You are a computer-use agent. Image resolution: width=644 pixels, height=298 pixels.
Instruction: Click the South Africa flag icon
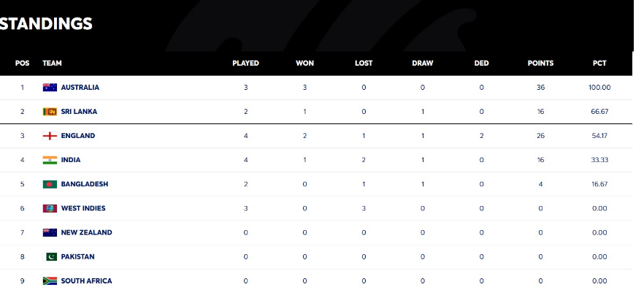tap(50, 281)
